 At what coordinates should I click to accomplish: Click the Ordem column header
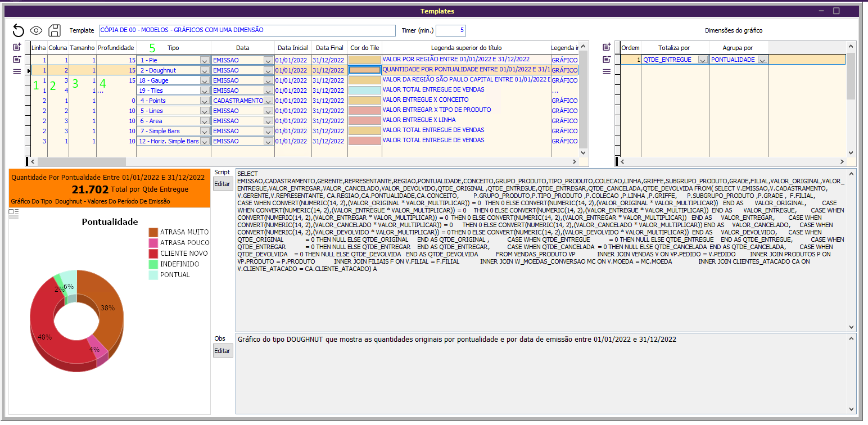(x=630, y=48)
